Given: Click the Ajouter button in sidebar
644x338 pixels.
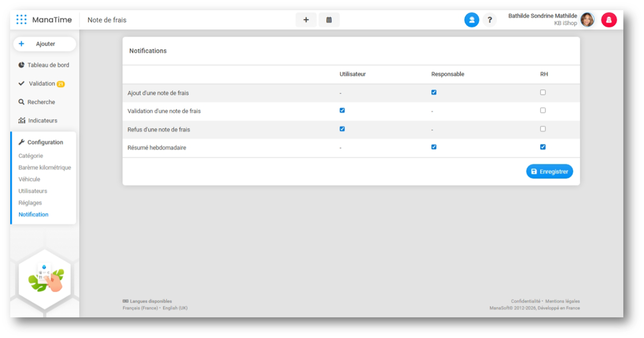Looking at the screenshot, I should coord(45,44).
